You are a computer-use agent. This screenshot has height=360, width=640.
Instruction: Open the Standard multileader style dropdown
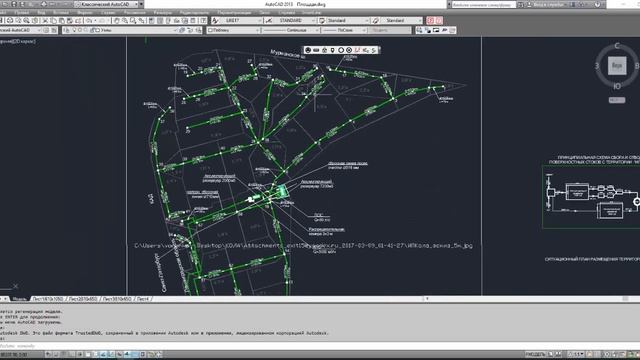(402, 20)
